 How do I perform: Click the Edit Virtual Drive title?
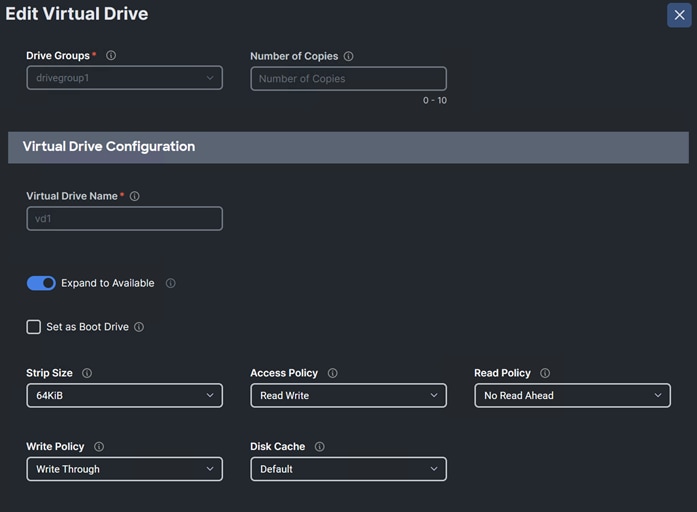76,14
